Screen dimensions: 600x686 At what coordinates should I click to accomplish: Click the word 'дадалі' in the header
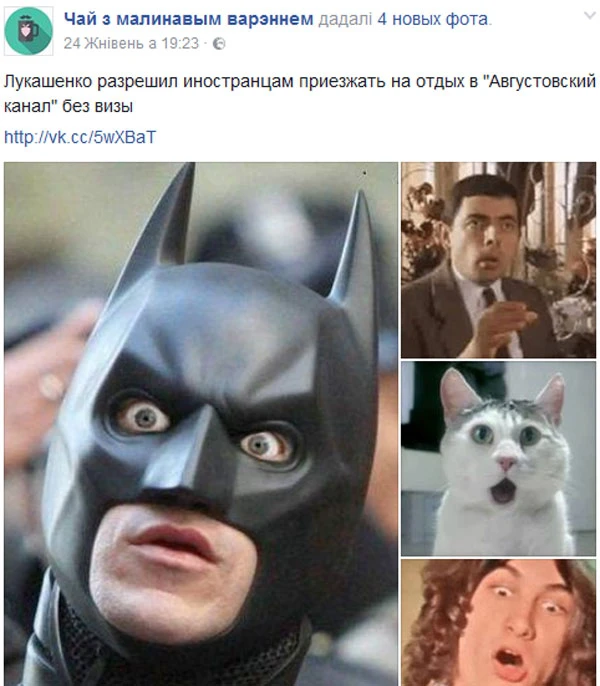[x=345, y=20]
